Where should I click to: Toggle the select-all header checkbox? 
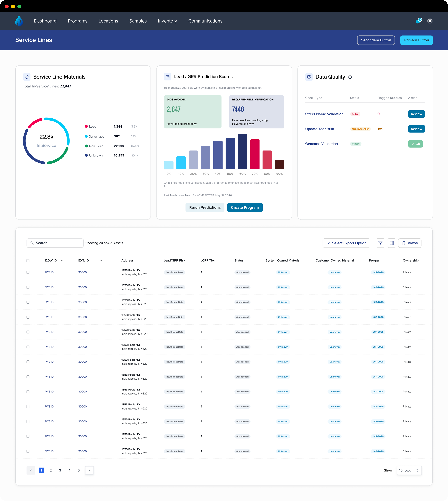(28, 261)
